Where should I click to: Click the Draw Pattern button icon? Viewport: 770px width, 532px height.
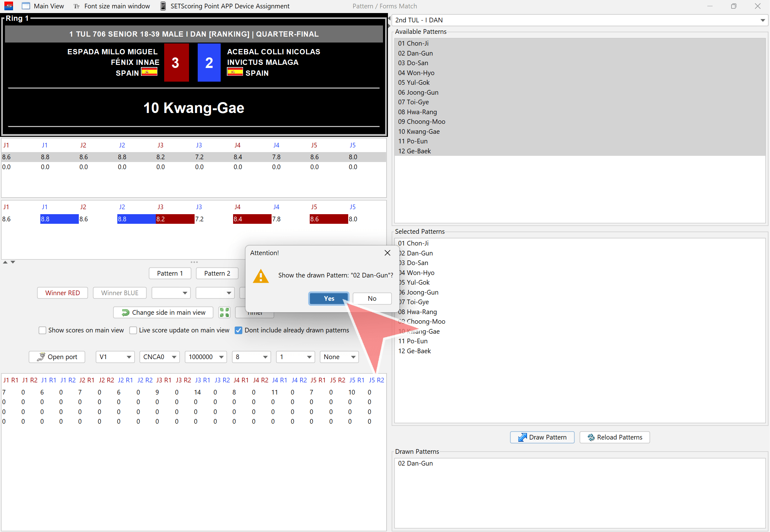point(522,437)
